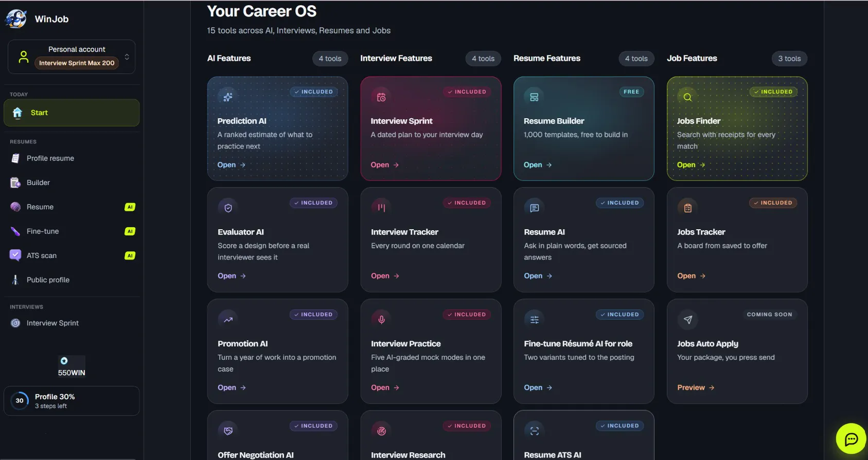868x460 pixels.
Task: Click the Evaluator AI shield icon
Action: [x=228, y=208]
